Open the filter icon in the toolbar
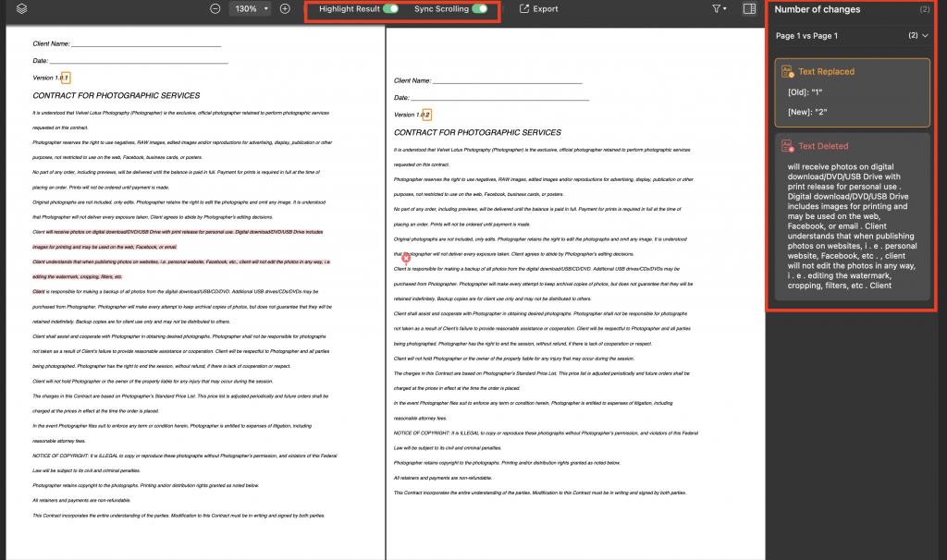This screenshot has width=947, height=560. [717, 8]
